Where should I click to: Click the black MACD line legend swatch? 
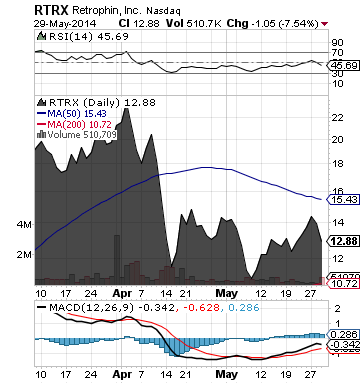tap(41, 307)
